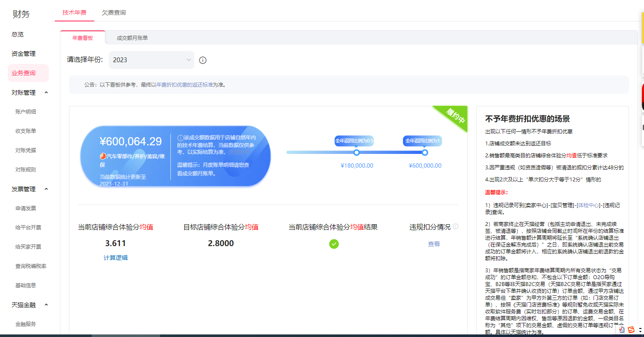The height and width of the screenshot is (337, 644).
Task: Switch to the 欠费查询 tab
Action: [x=114, y=12]
